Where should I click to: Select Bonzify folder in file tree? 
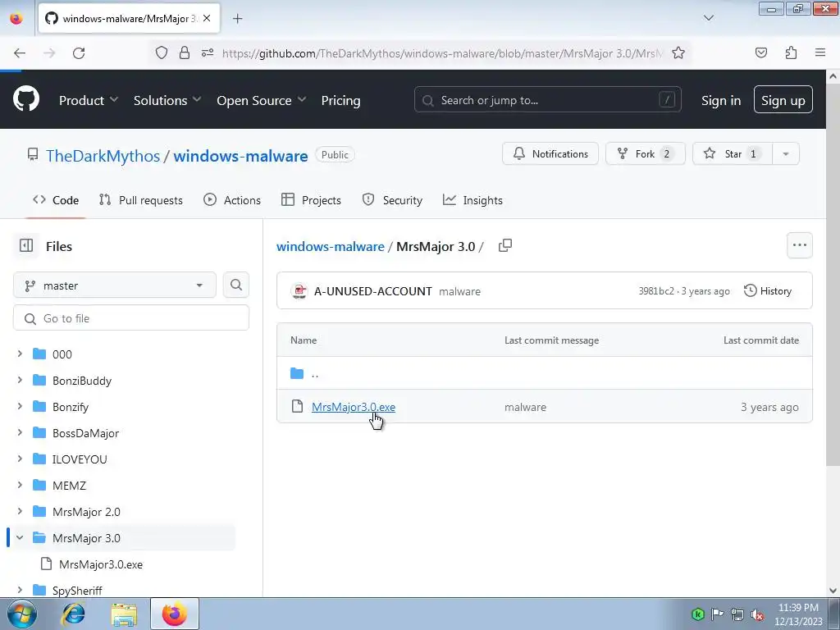tap(71, 407)
